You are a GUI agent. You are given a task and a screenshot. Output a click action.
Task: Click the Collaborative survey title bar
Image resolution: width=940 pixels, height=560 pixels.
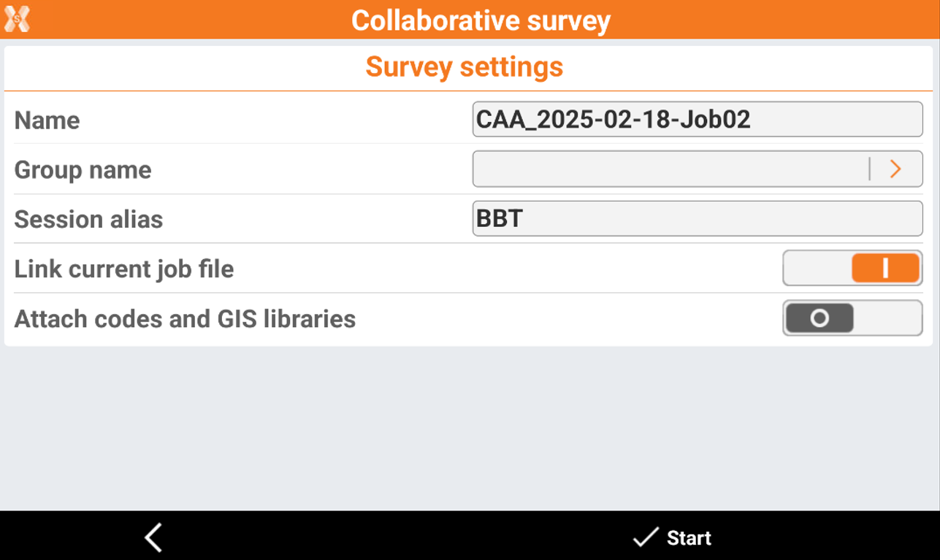[x=481, y=20]
